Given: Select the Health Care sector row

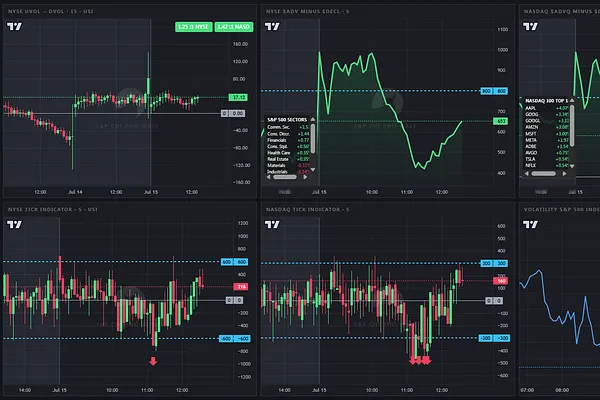Looking at the screenshot, I should (288, 153).
